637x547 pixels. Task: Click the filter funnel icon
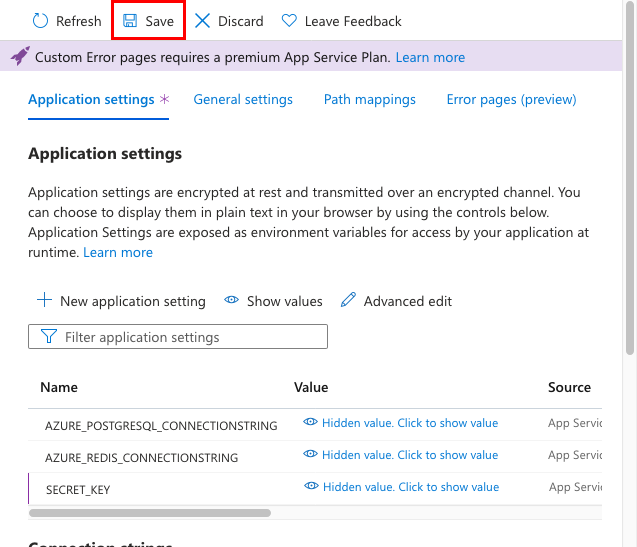(48, 337)
